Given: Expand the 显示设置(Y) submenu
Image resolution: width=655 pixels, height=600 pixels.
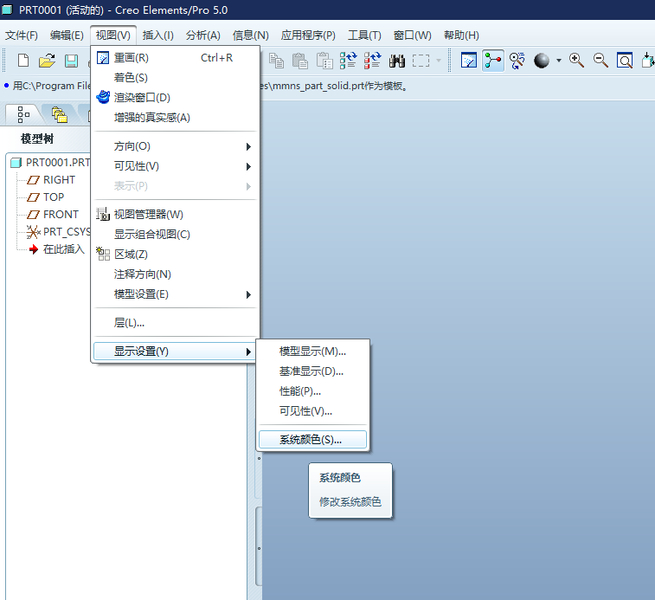Looking at the screenshot, I should 175,351.
